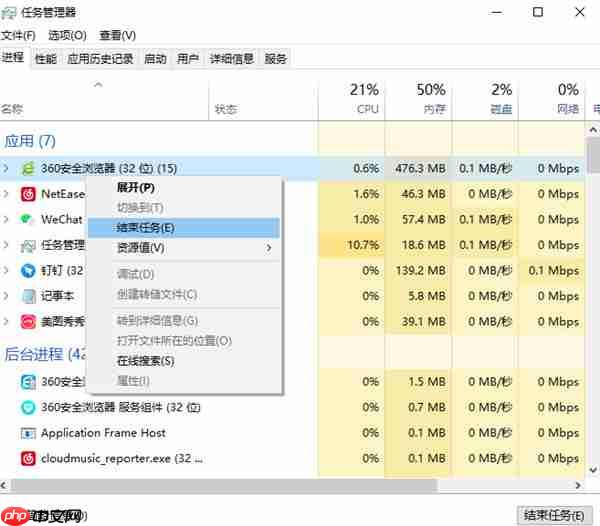Click the 360安全浏览器 服务组件 icon
Image resolution: width=600 pixels, height=526 pixels.
point(28,407)
